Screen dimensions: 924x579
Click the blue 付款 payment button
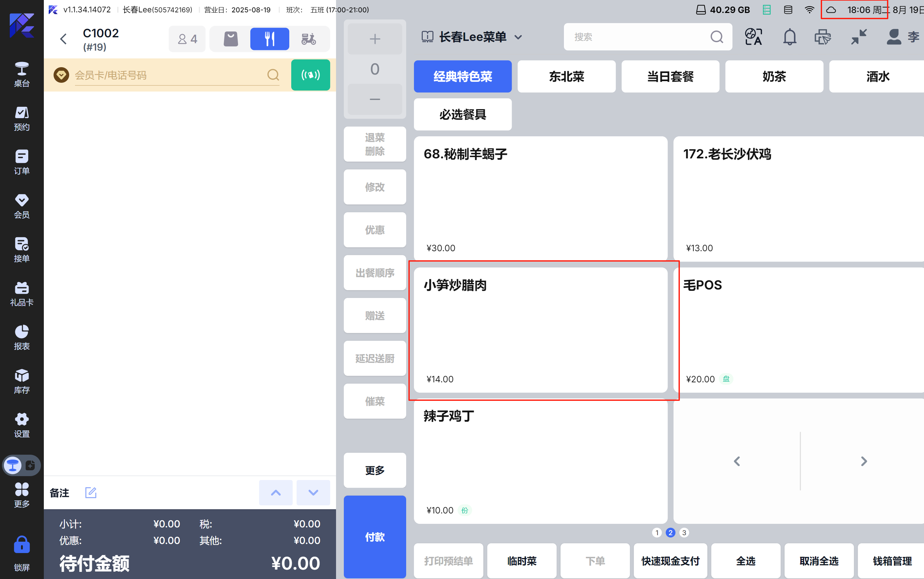(x=374, y=536)
